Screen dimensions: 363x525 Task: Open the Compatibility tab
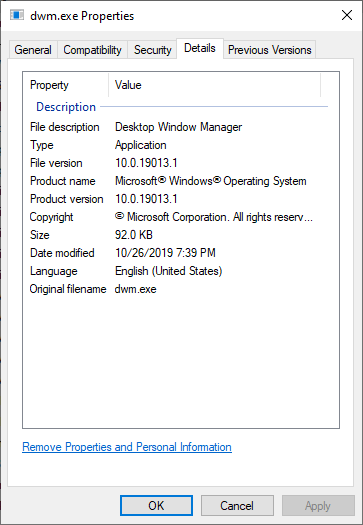(92, 50)
